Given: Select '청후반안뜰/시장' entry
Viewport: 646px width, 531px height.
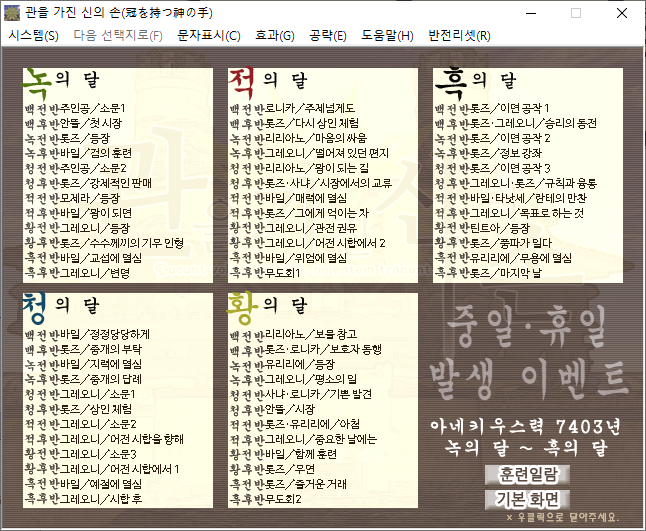Looking at the screenshot, I should (272, 409).
